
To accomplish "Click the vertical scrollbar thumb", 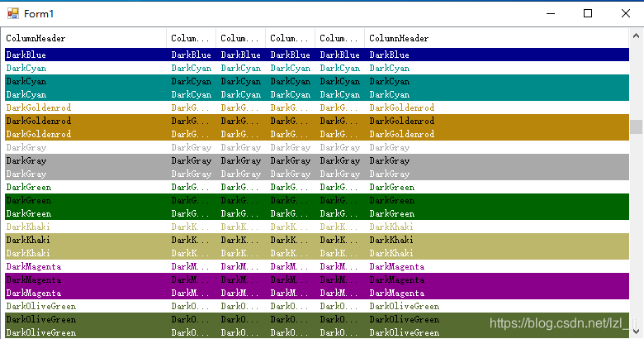I will 637,127.
